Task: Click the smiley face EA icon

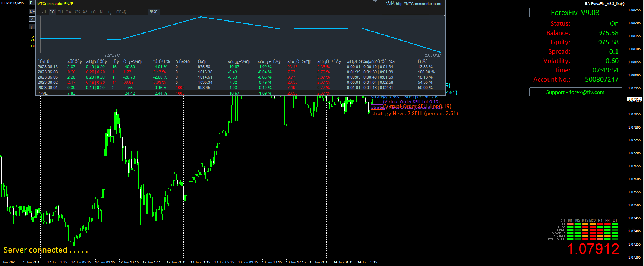Action: pos(622,4)
